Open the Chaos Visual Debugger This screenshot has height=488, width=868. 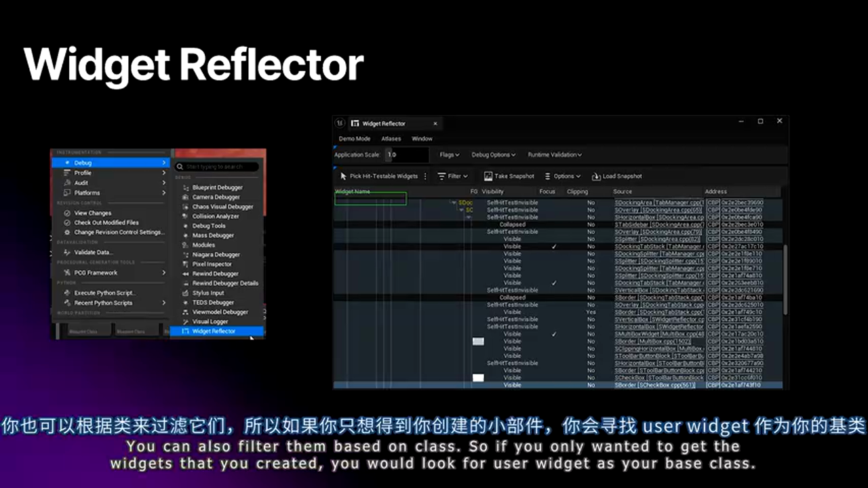(x=223, y=206)
